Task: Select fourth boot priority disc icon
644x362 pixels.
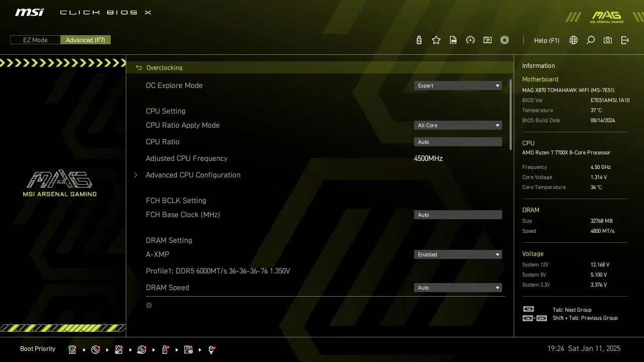Action: (142, 349)
